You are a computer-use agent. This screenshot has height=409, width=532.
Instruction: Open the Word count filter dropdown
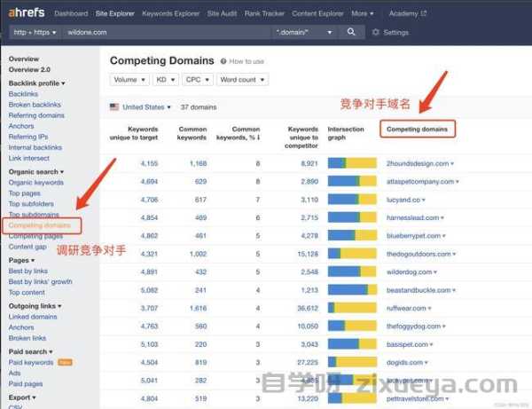[x=242, y=80]
